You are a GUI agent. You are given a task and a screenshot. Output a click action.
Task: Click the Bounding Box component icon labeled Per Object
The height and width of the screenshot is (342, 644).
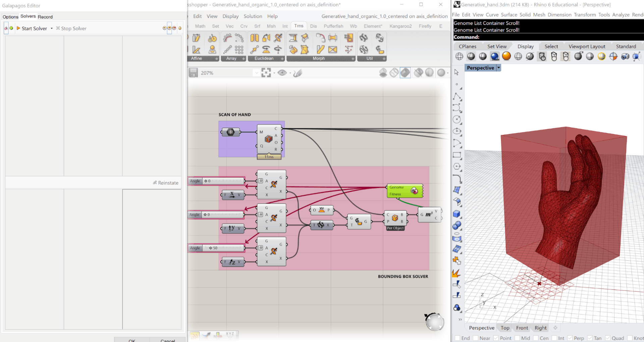point(395,218)
